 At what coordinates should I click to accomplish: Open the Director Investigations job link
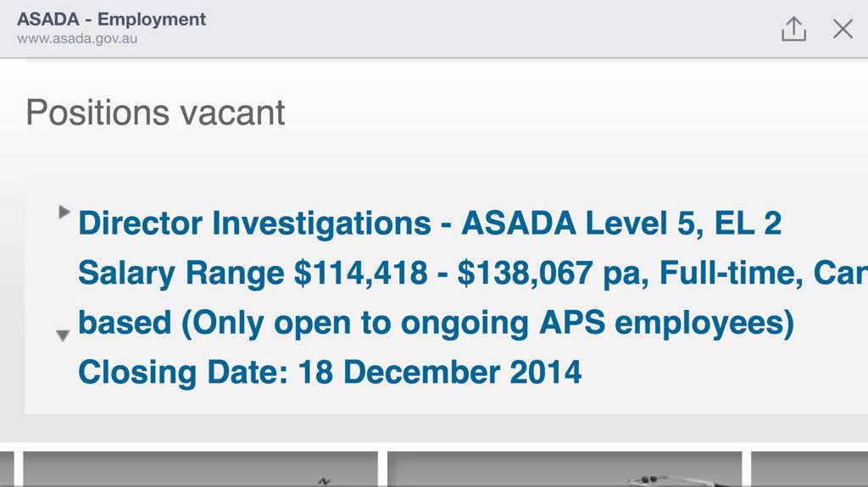click(x=253, y=224)
